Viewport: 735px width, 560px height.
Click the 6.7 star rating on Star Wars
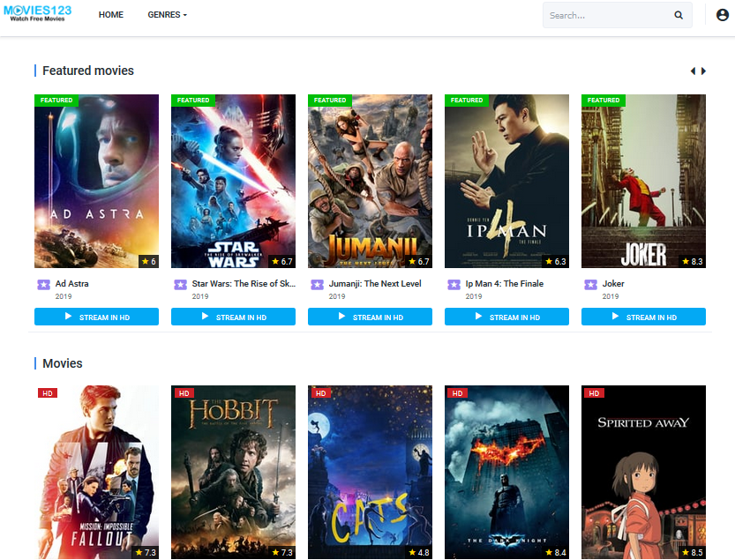click(x=282, y=262)
